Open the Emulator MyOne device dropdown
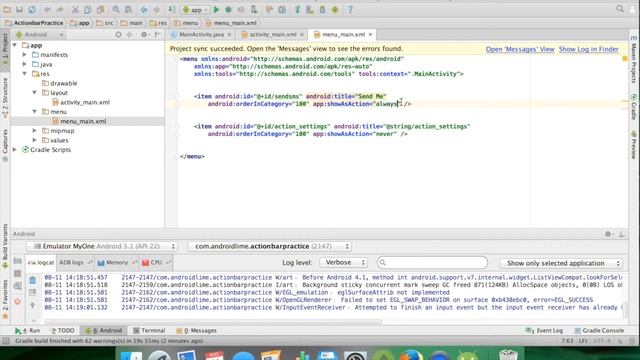This screenshot has height=360, width=640. pos(102,246)
